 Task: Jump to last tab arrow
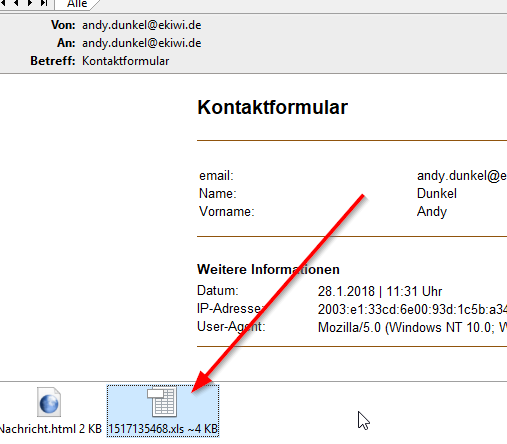(44, 3)
